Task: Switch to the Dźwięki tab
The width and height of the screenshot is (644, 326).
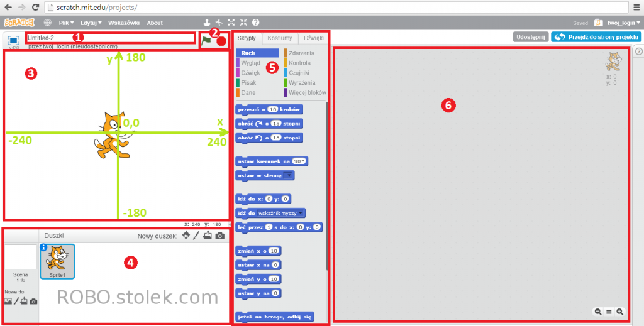Action: coord(311,38)
